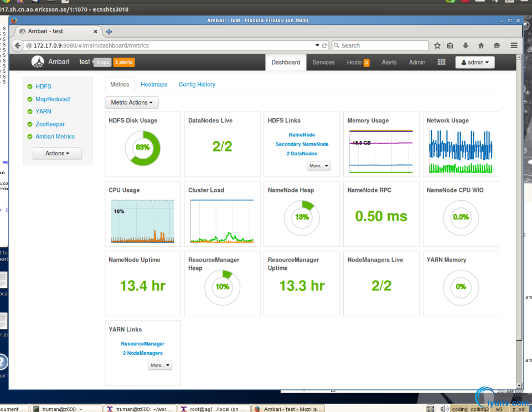Click the Ambari logo icon
The image size is (532, 412).
(x=38, y=62)
